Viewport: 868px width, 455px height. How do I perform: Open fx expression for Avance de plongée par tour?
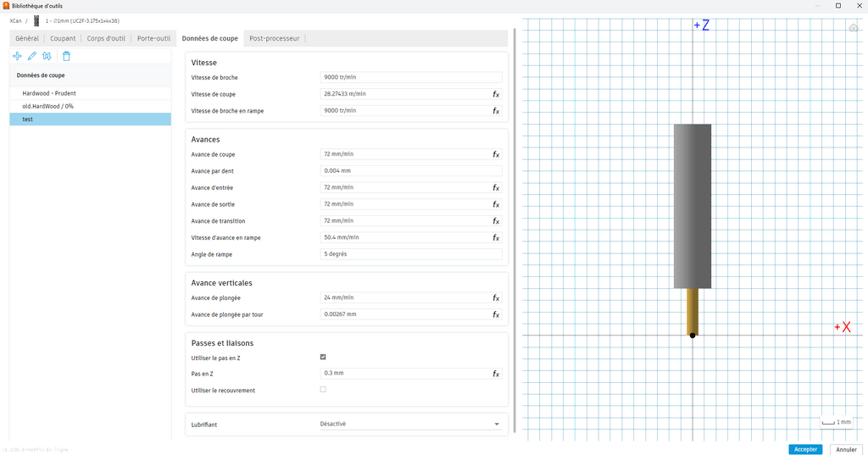coord(496,314)
